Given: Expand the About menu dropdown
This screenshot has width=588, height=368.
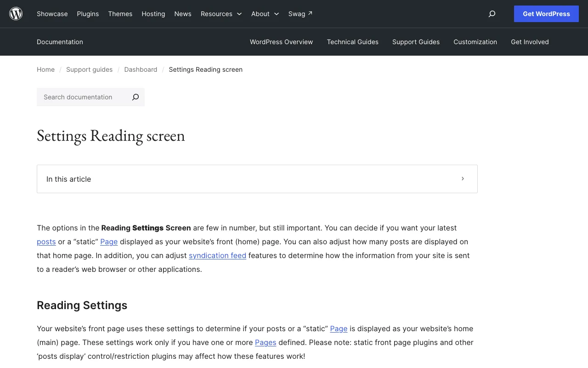Looking at the screenshot, I should click(265, 14).
